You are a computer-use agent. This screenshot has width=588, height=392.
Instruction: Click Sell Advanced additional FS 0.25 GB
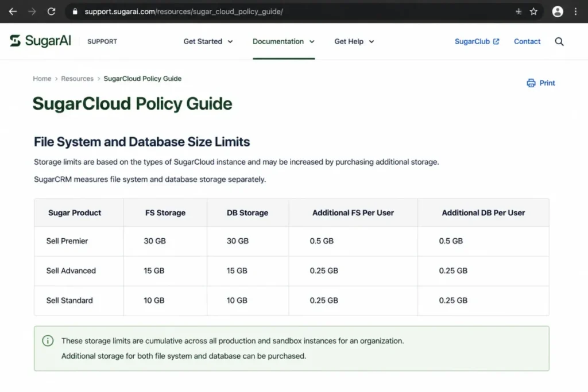(324, 270)
